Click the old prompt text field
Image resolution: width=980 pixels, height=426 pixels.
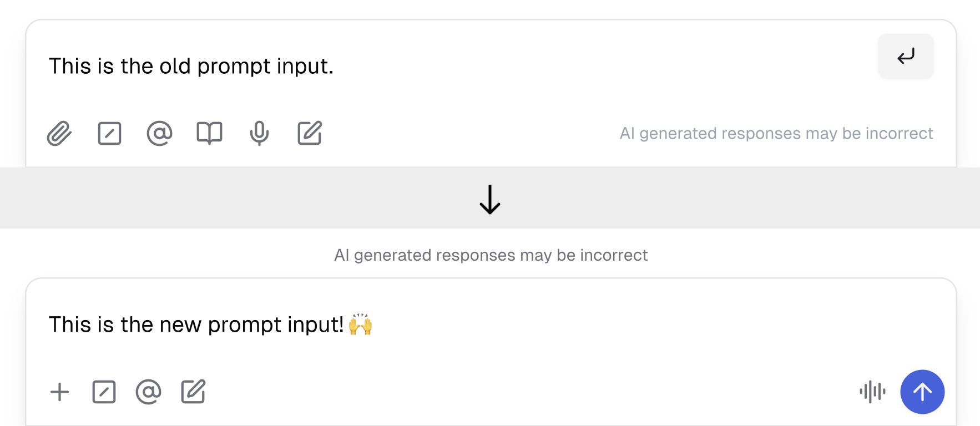coord(191,66)
